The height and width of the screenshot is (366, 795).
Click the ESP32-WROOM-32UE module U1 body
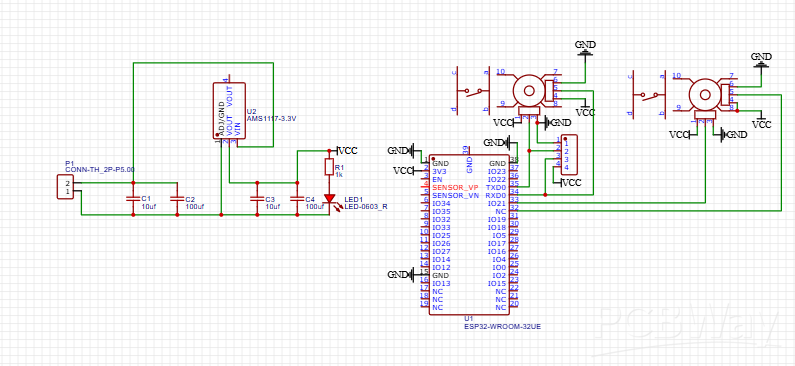(467, 235)
